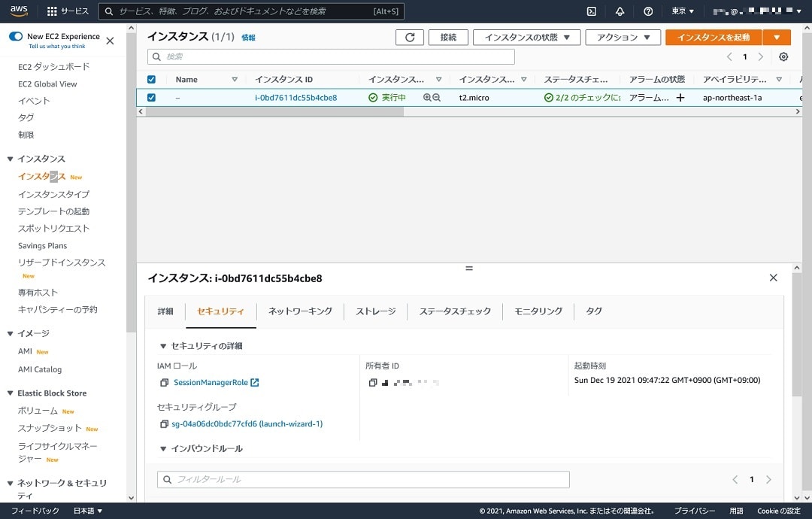Focus the top AWS services search bar
This screenshot has width=812, height=519.
[x=251, y=11]
